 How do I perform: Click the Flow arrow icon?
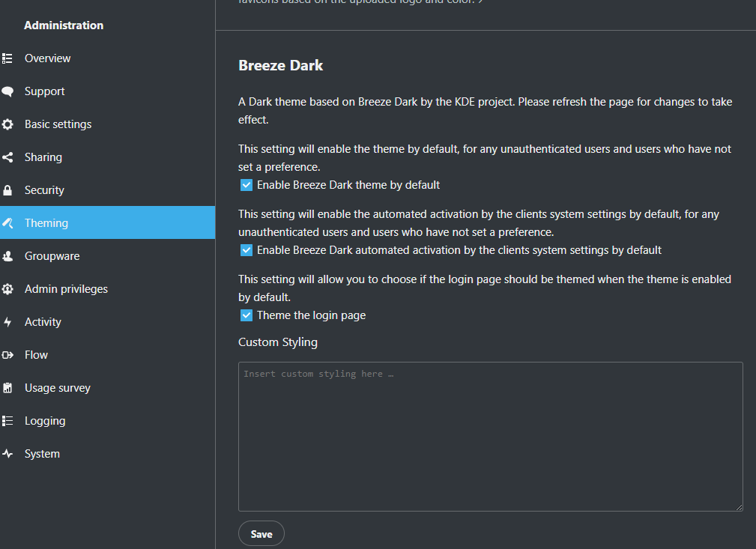[x=7, y=355]
